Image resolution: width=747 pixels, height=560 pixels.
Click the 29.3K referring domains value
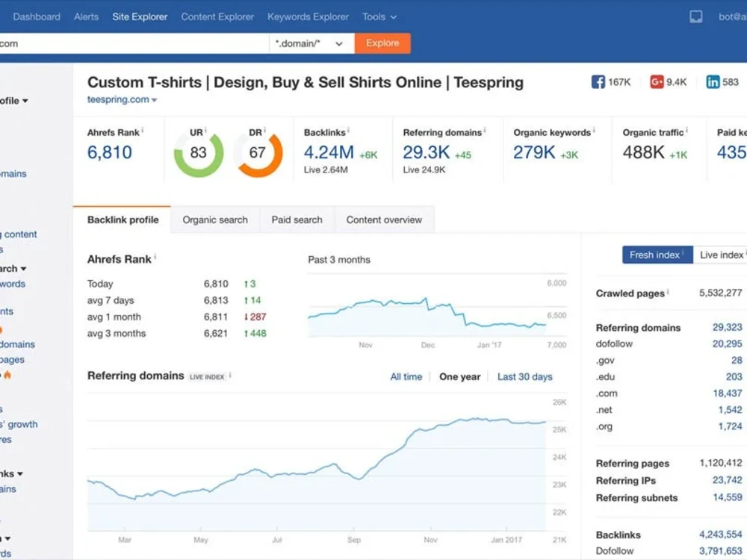[426, 152]
